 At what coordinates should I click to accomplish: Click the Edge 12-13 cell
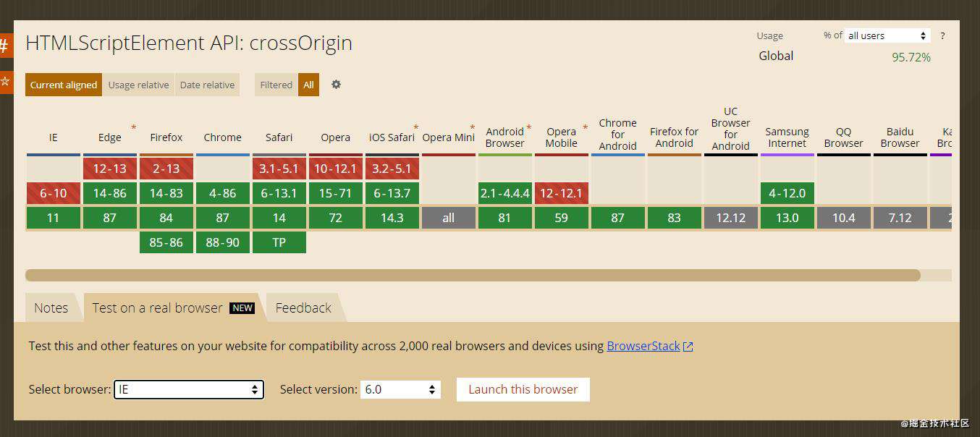pos(110,169)
